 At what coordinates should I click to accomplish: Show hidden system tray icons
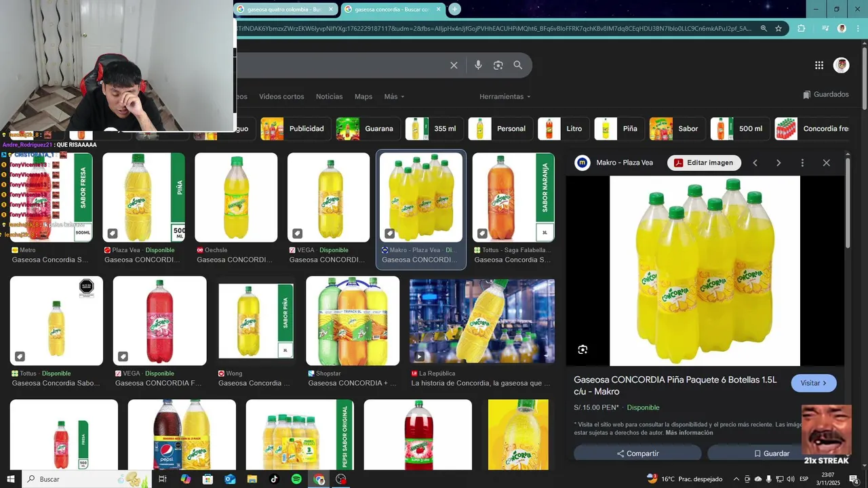click(x=736, y=479)
